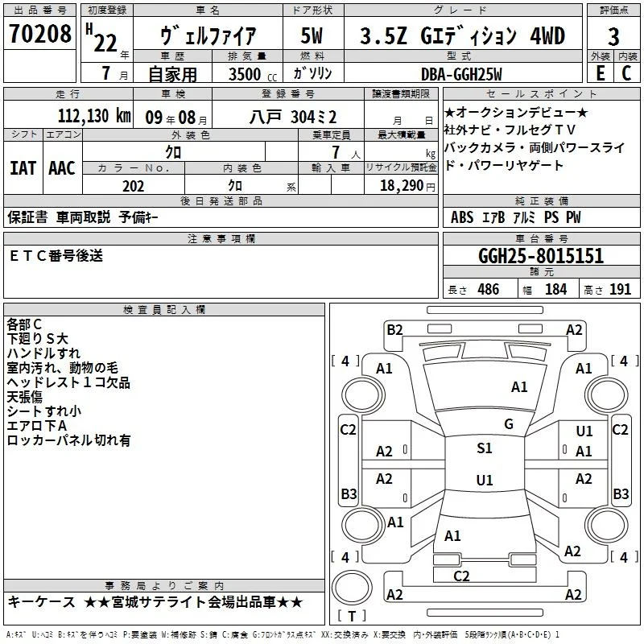Select 社外ナビ・フルセグTV line
644x644 pixels.
[x=510, y=130]
